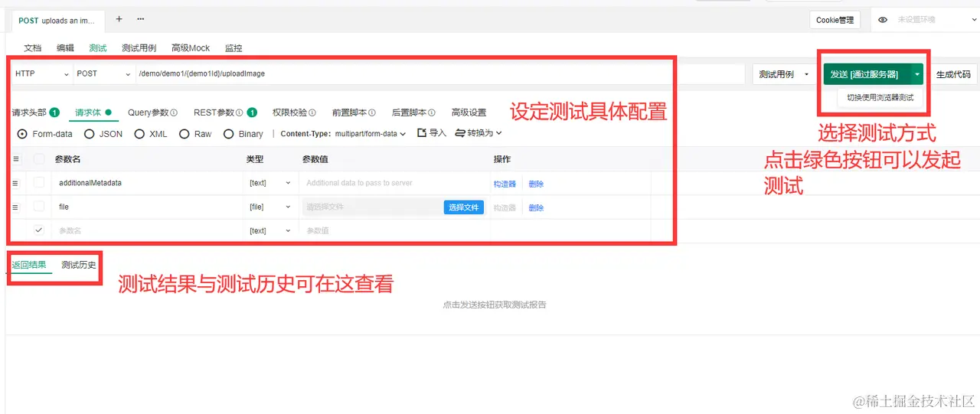Click the request URL input field
The width and height of the screenshot is (980, 414).
[439, 74]
